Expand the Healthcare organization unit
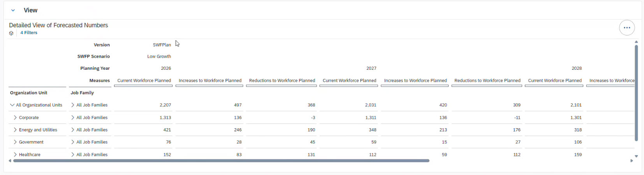This screenshot has height=175, width=644. pos(15,154)
